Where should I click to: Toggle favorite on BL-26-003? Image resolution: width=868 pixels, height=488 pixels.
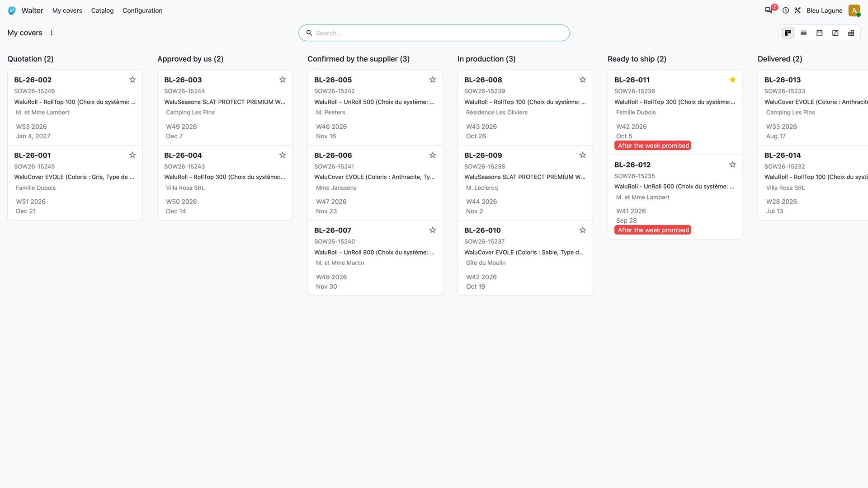coord(283,80)
